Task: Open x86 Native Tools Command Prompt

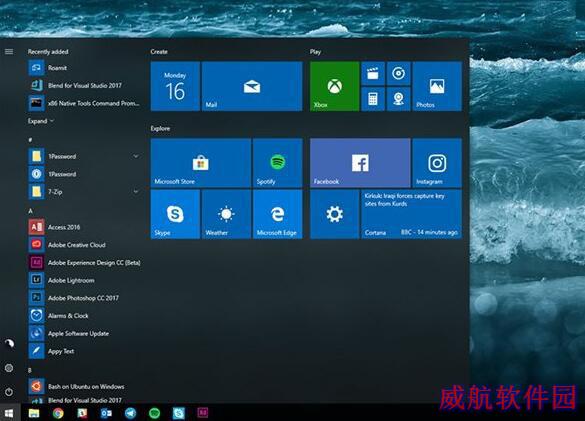Action: [x=84, y=103]
